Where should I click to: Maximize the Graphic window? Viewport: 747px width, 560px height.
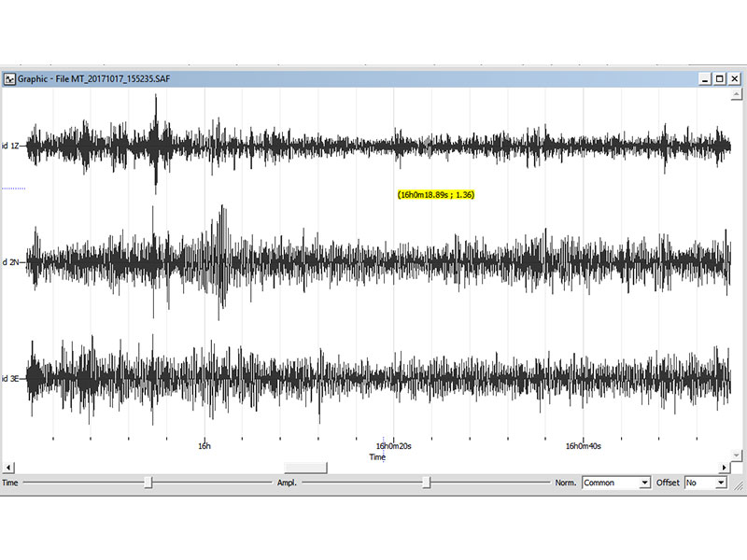720,79
